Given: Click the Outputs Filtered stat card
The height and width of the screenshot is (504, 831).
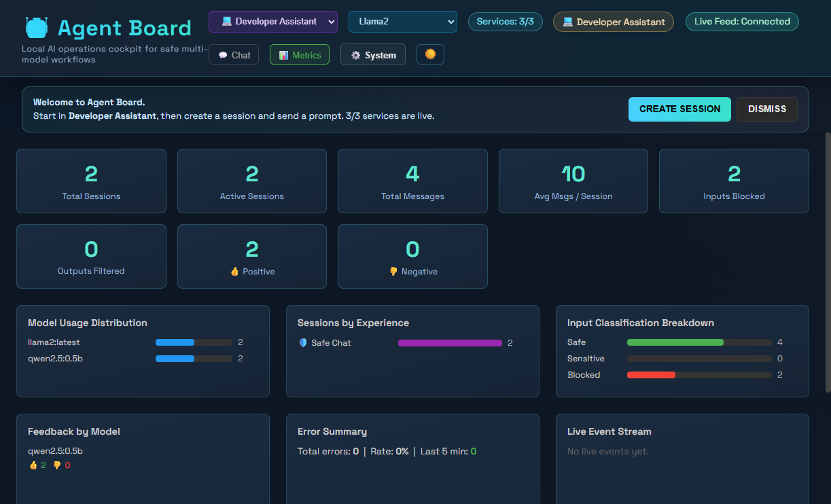Looking at the screenshot, I should pos(91,256).
